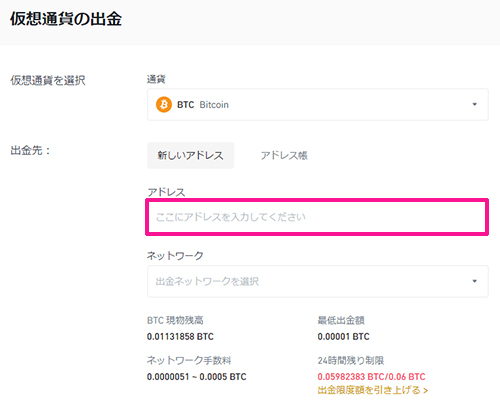Switch to the アドレス帳 tab

click(284, 155)
